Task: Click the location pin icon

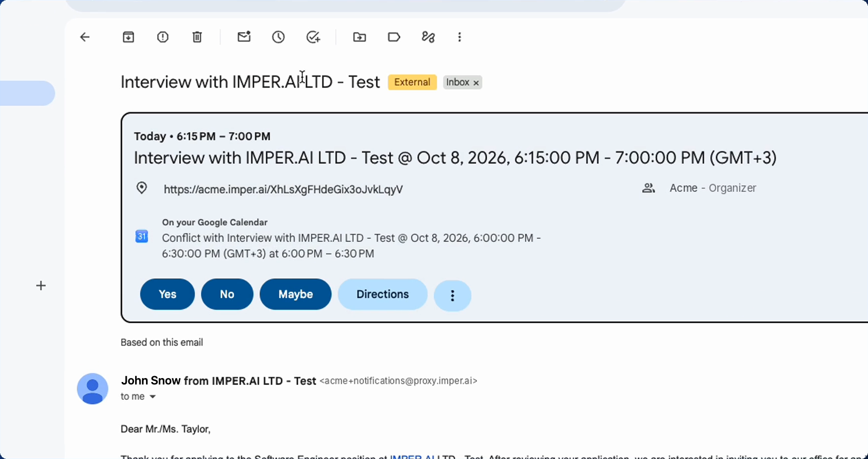Action: pyautogui.click(x=142, y=188)
